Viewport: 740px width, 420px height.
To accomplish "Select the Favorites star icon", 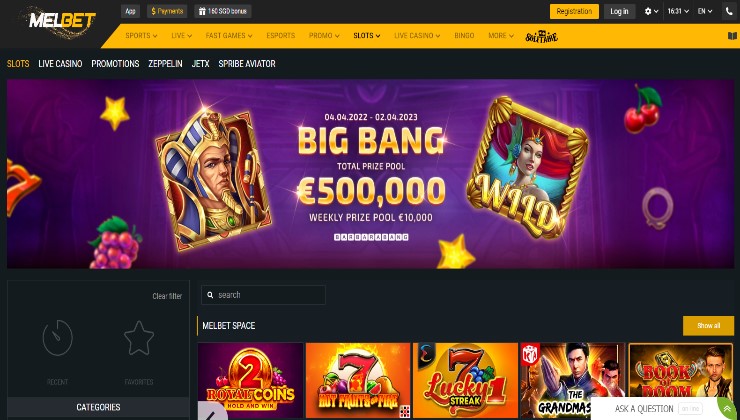I will 139,338.
